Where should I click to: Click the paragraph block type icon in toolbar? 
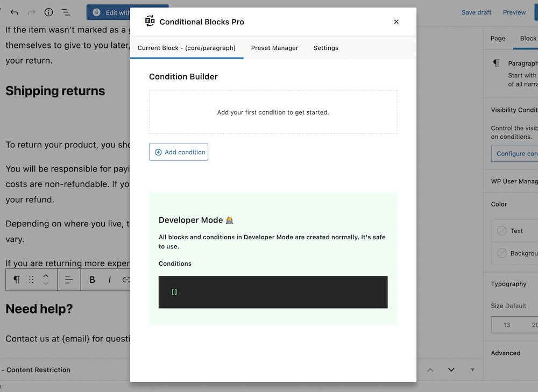click(x=17, y=280)
